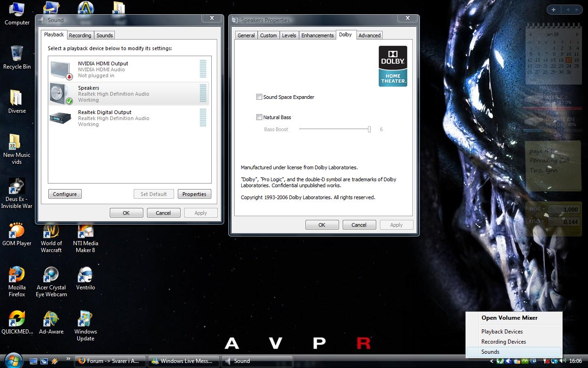Click the Sound taskbar button
Viewport: 588px width, 368px height.
tap(257, 361)
